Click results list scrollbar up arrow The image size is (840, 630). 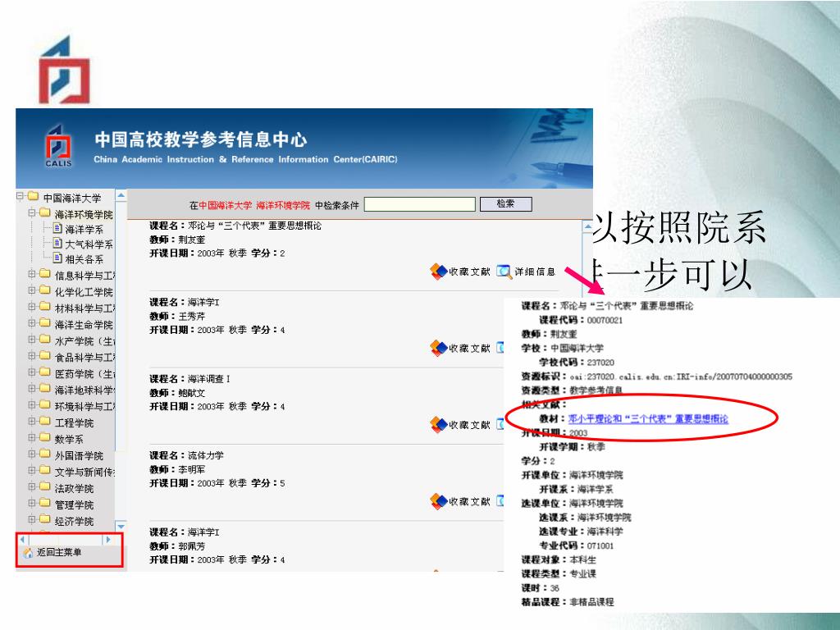pos(587,226)
